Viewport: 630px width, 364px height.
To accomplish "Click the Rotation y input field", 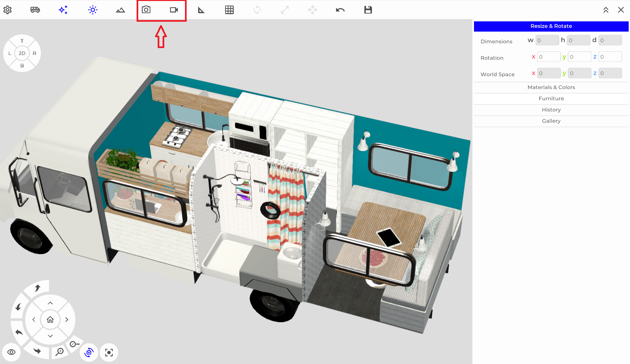I will click(x=580, y=57).
